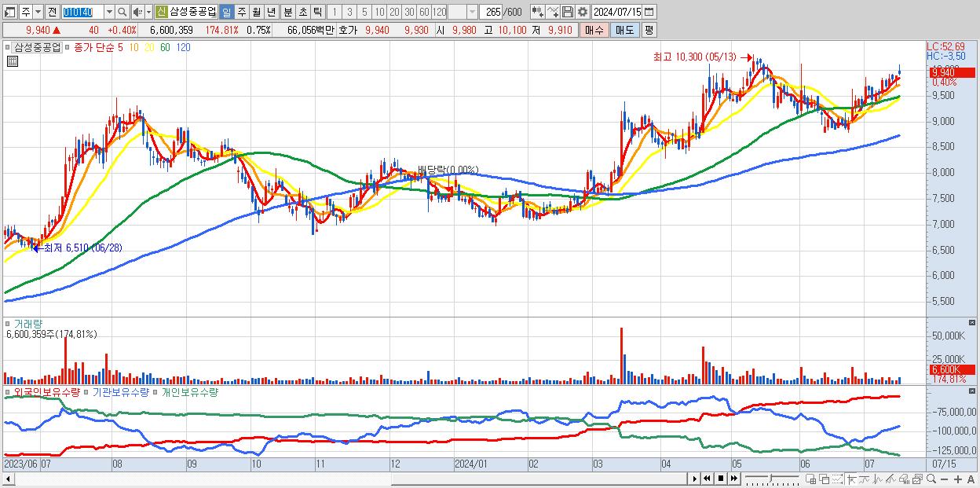Click the chart window copy icon

click(918, 479)
